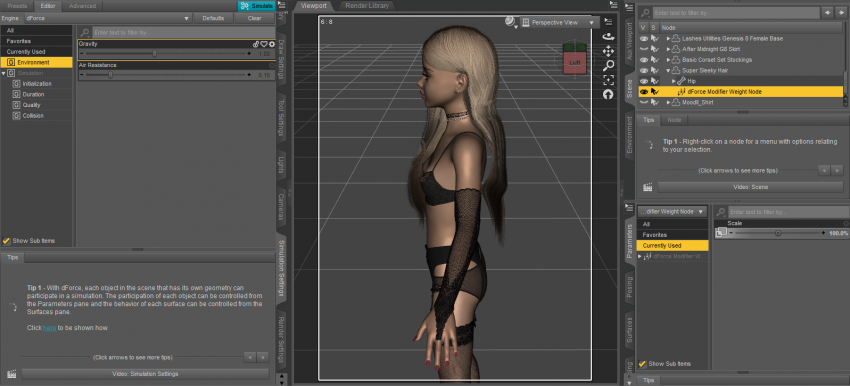This screenshot has height=386, width=850.
Task: Click the viewport frame selection icon
Action: (608, 80)
